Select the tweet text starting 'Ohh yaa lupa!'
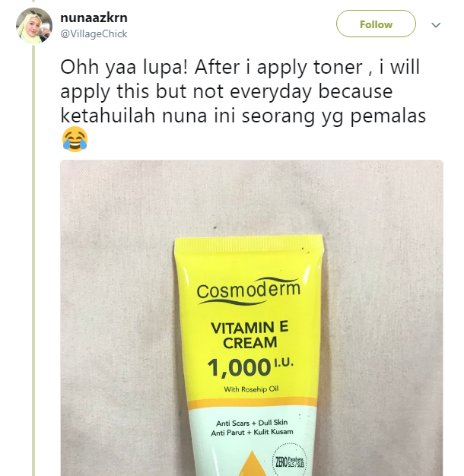Viewport: 464px width, 476px height. tap(243, 91)
